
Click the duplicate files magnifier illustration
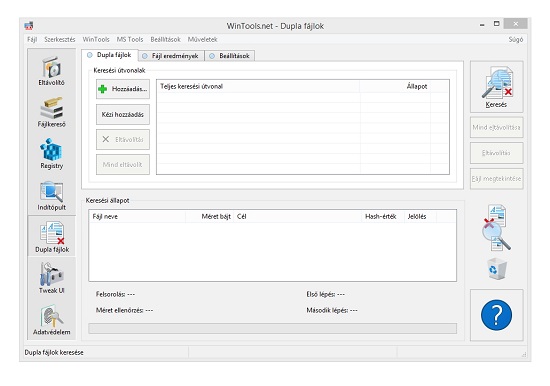coord(496,228)
